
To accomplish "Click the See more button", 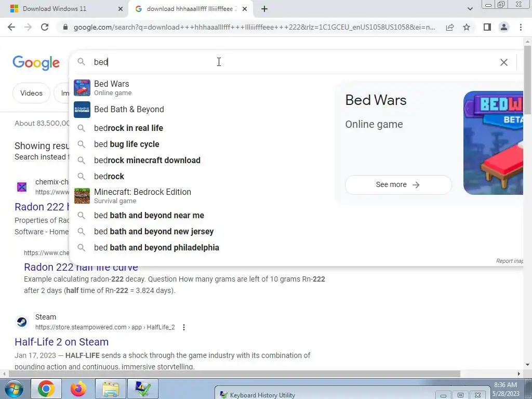I will [398, 184].
